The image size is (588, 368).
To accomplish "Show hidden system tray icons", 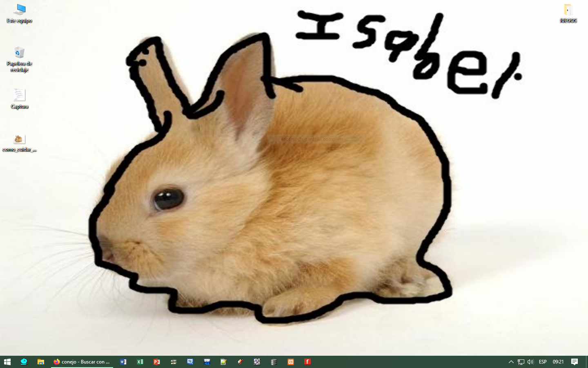I will (x=511, y=362).
